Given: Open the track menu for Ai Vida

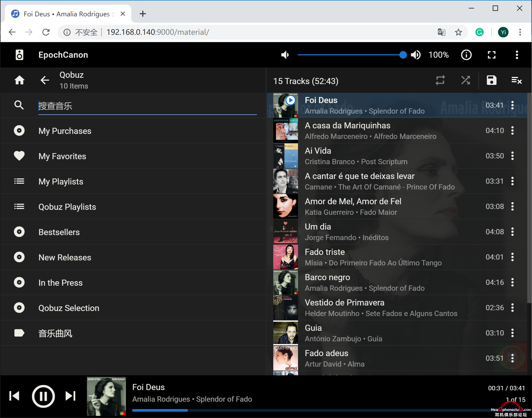Looking at the screenshot, I should point(513,156).
